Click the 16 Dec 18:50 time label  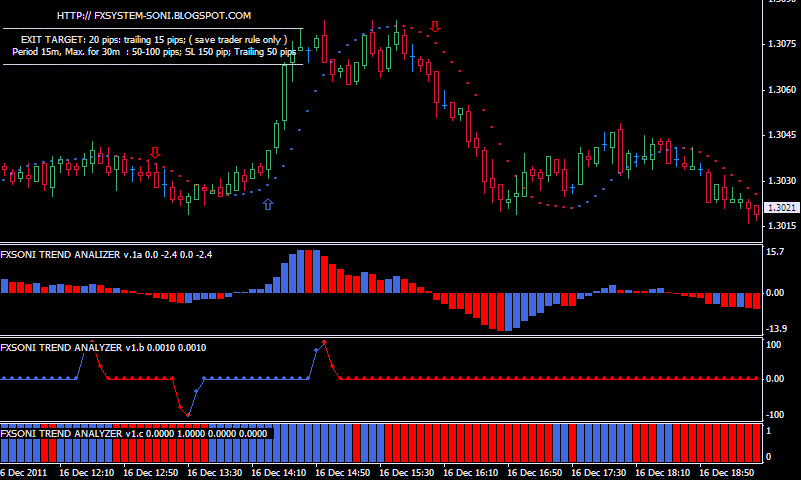pos(726,473)
